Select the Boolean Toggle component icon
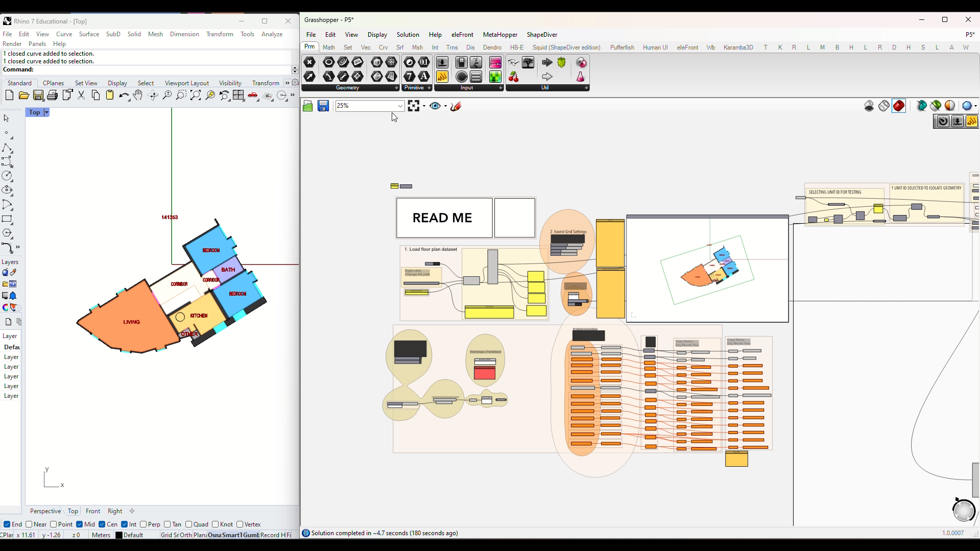 click(x=461, y=62)
